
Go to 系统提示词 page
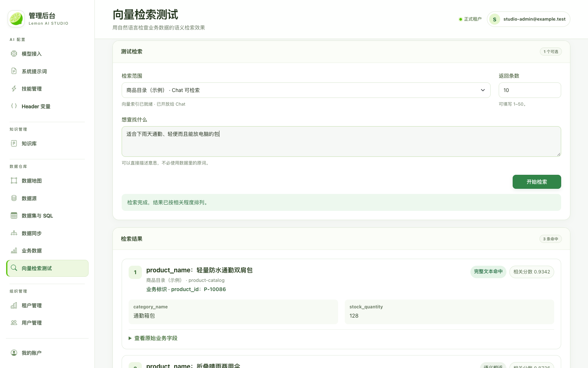[47, 71]
